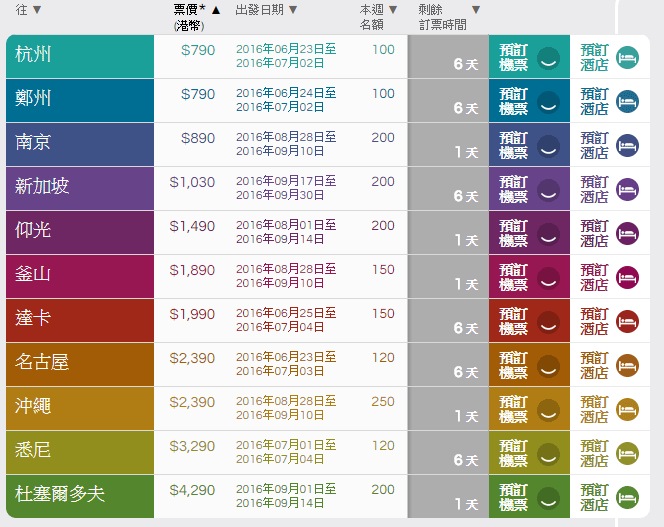
Task: Click the hotel bed icon for 沖繩
Action: click(627, 410)
